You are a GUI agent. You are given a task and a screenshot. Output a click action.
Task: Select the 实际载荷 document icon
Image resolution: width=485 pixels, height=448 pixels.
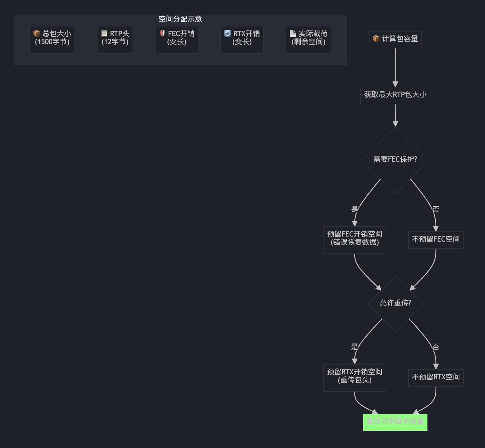point(293,34)
